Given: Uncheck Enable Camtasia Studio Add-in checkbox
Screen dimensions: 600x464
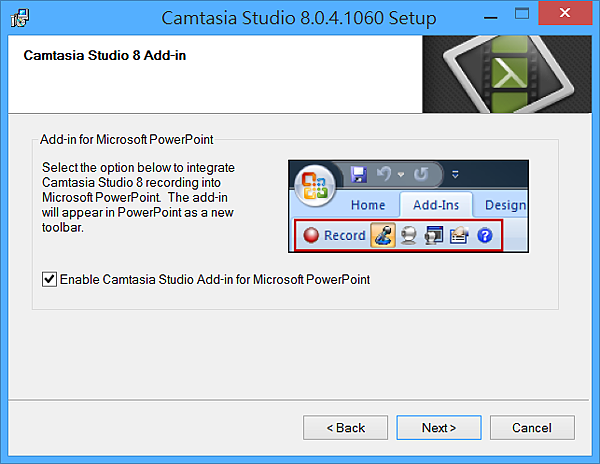Looking at the screenshot, I should [49, 279].
